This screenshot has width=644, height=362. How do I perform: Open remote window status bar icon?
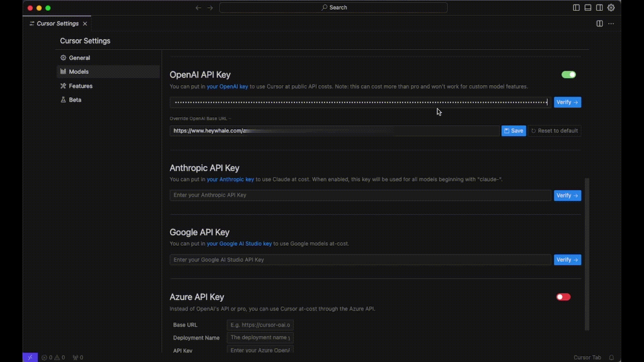pos(30,357)
